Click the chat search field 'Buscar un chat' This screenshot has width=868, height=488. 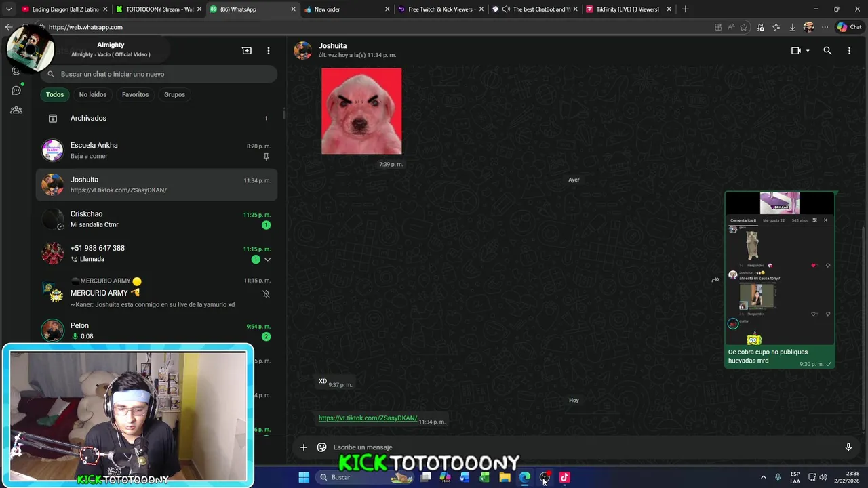click(159, 74)
